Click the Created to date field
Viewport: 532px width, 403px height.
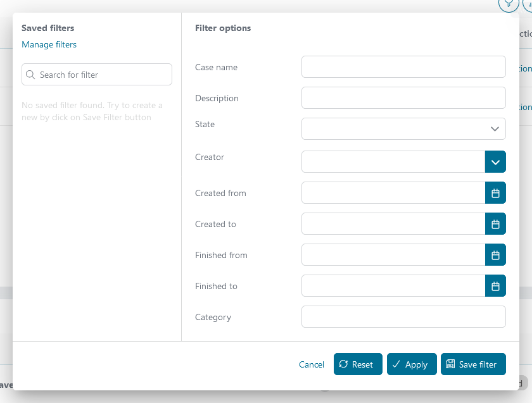pyautogui.click(x=393, y=224)
